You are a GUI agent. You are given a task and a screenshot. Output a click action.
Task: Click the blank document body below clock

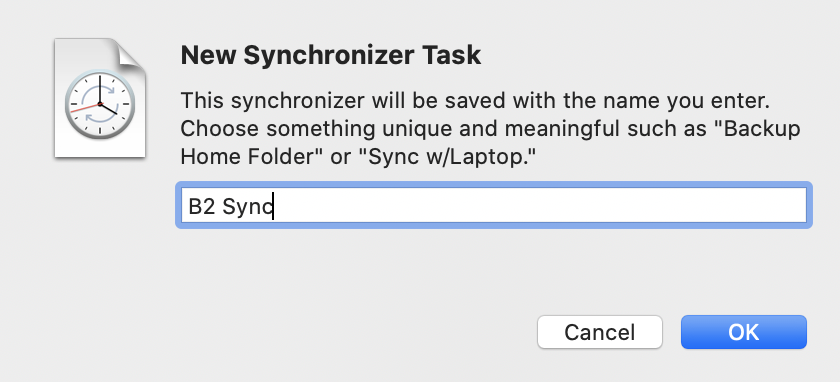click(x=100, y=149)
